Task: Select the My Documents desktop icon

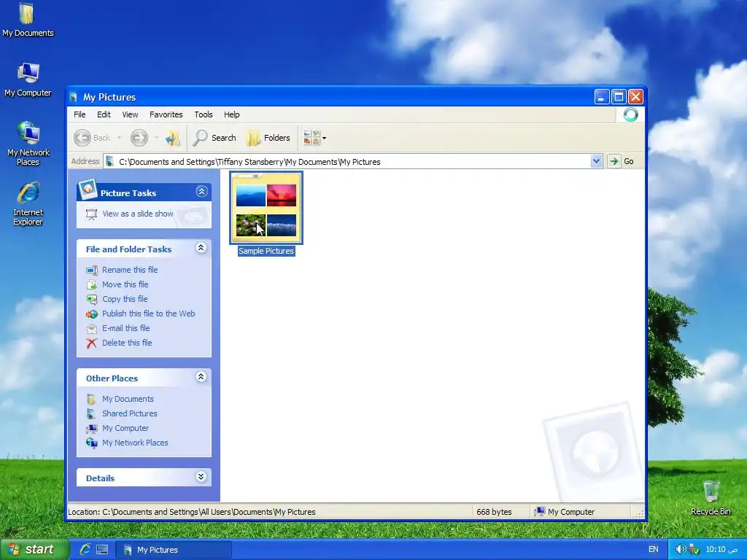Action: (28, 20)
